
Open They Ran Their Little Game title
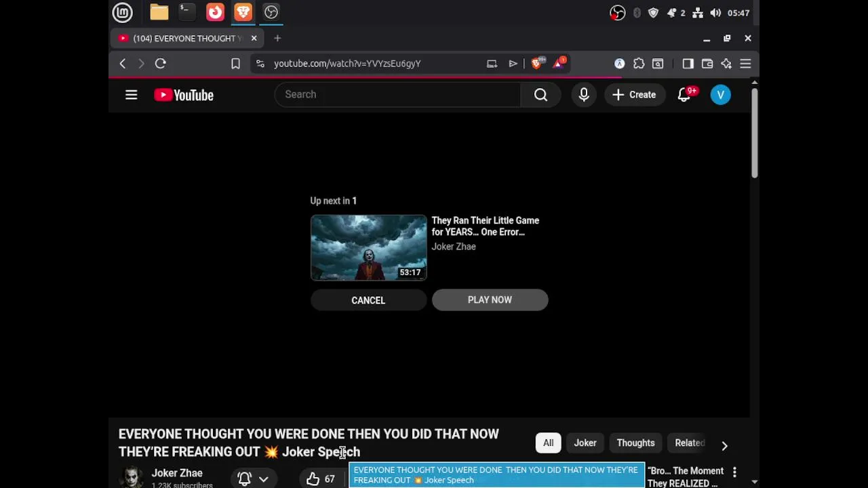(486, 226)
